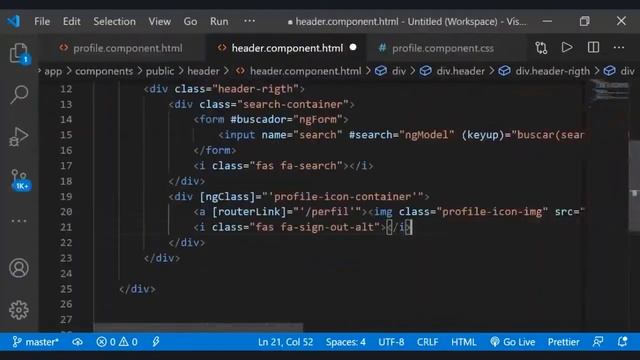Viewport: 640px width, 360px height.
Task: Change indentation 'Spaces: 4'
Action: [x=346, y=342]
